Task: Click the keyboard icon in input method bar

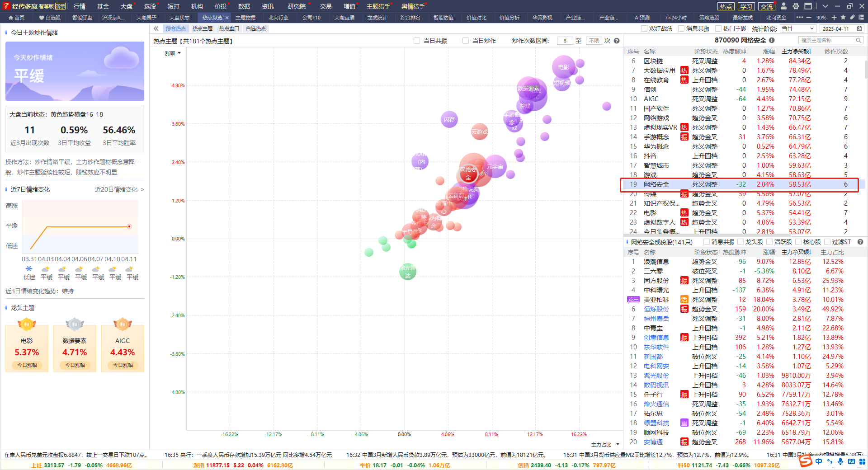Action: [x=851, y=461]
